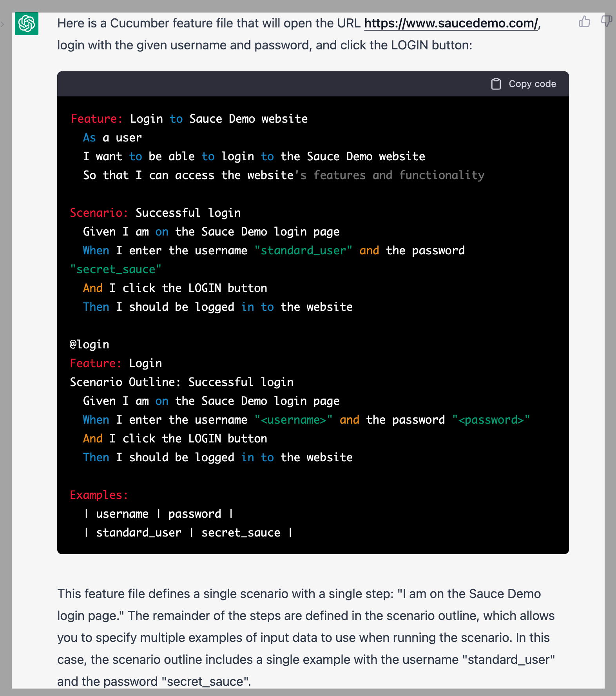Click the first red 'Feature:' keyword
Image resolution: width=616 pixels, height=696 pixels.
pos(97,119)
